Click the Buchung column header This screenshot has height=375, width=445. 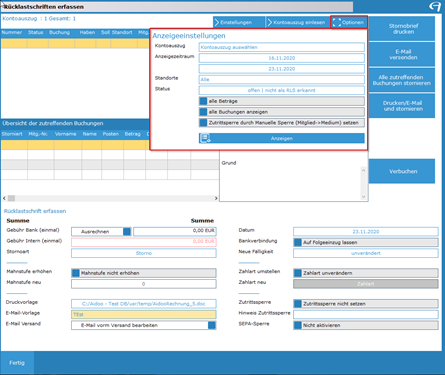[60, 32]
